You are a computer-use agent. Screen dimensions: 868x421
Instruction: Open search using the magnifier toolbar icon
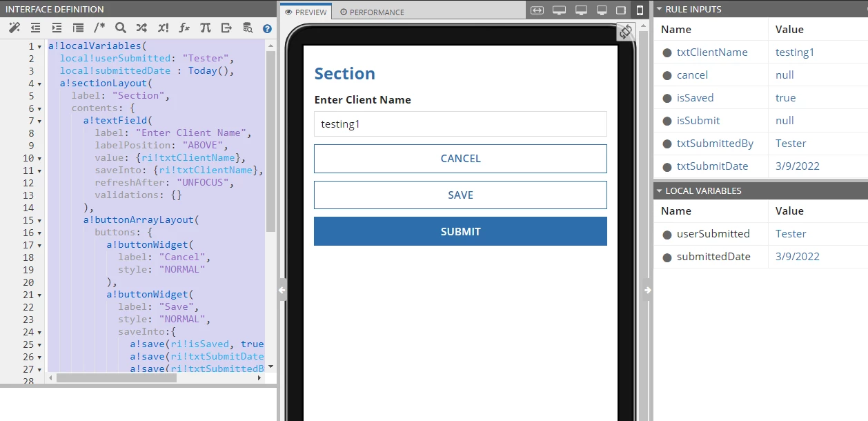tap(121, 28)
